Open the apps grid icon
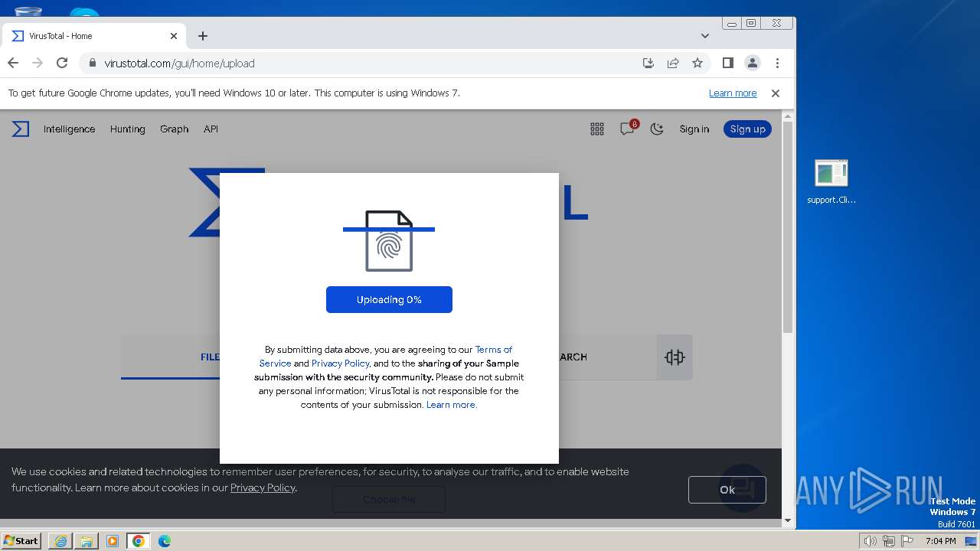This screenshot has height=551, width=980. 597,129
